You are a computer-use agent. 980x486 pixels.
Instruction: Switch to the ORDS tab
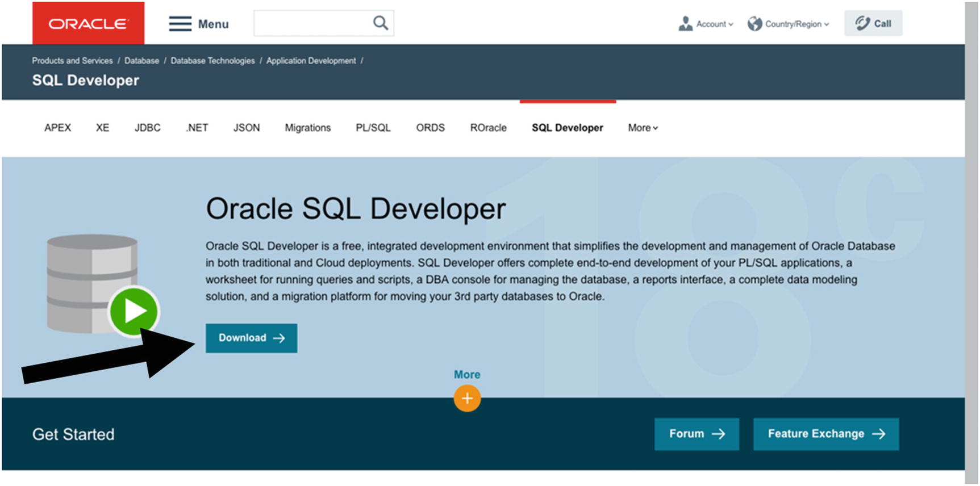pyautogui.click(x=431, y=128)
